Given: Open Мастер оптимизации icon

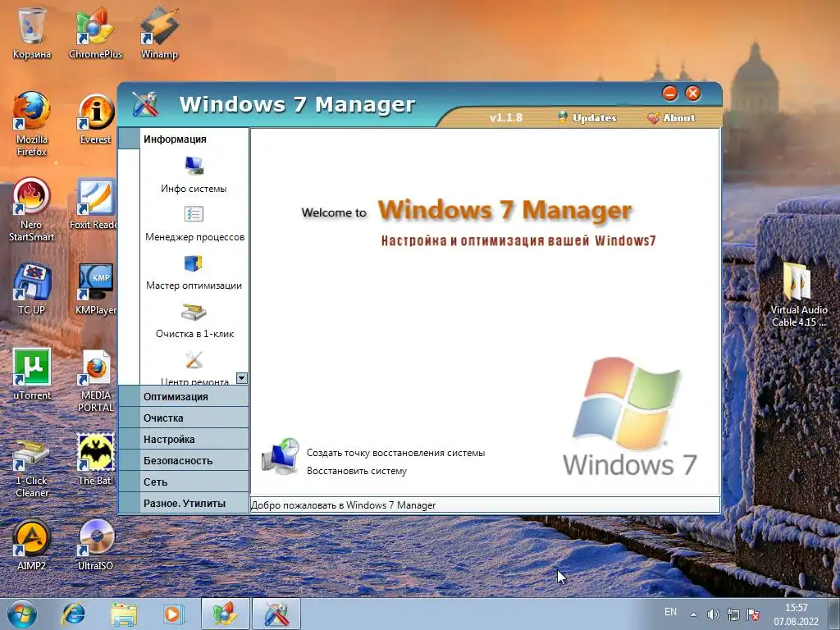Looking at the screenshot, I should click(x=194, y=263).
